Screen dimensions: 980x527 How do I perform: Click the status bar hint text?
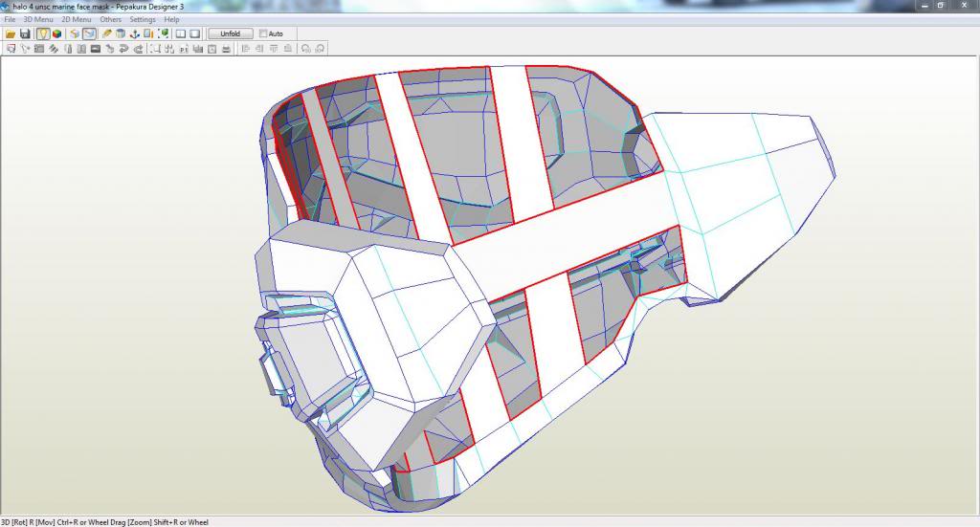click(x=104, y=522)
